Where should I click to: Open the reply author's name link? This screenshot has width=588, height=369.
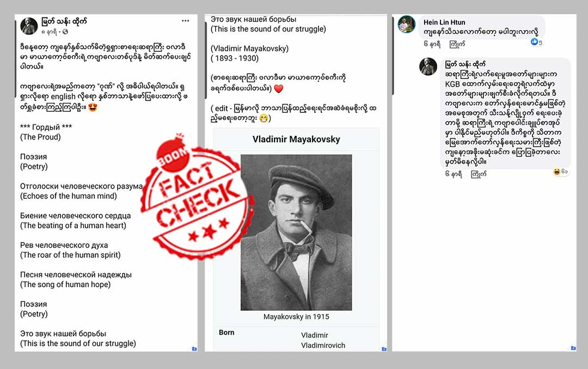click(465, 64)
